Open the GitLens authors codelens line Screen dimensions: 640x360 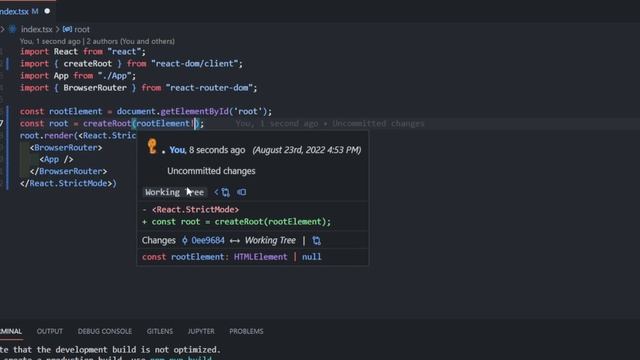point(97,41)
